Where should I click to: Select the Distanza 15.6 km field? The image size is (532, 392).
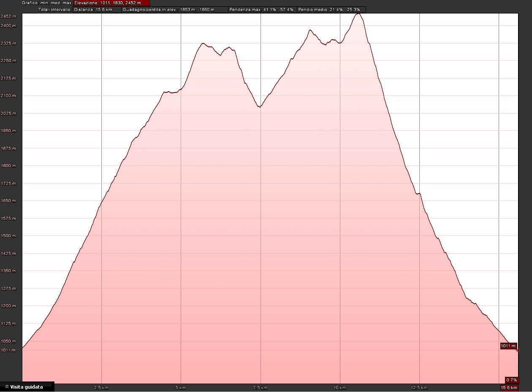[x=97, y=9]
